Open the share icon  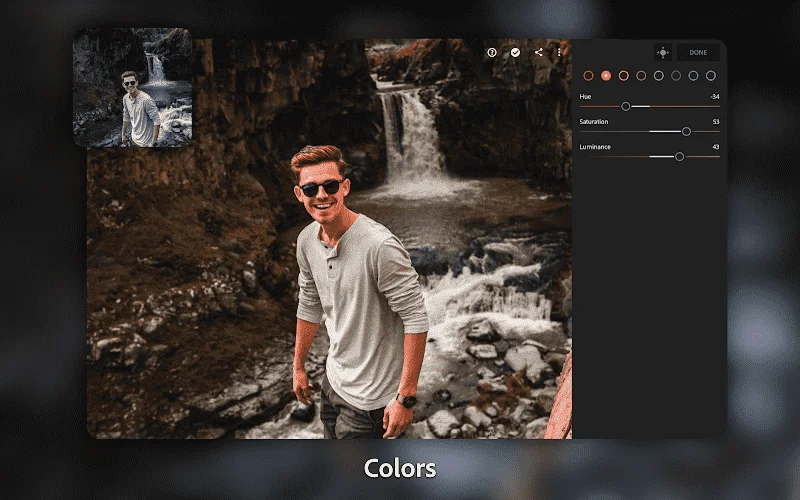tap(538, 52)
